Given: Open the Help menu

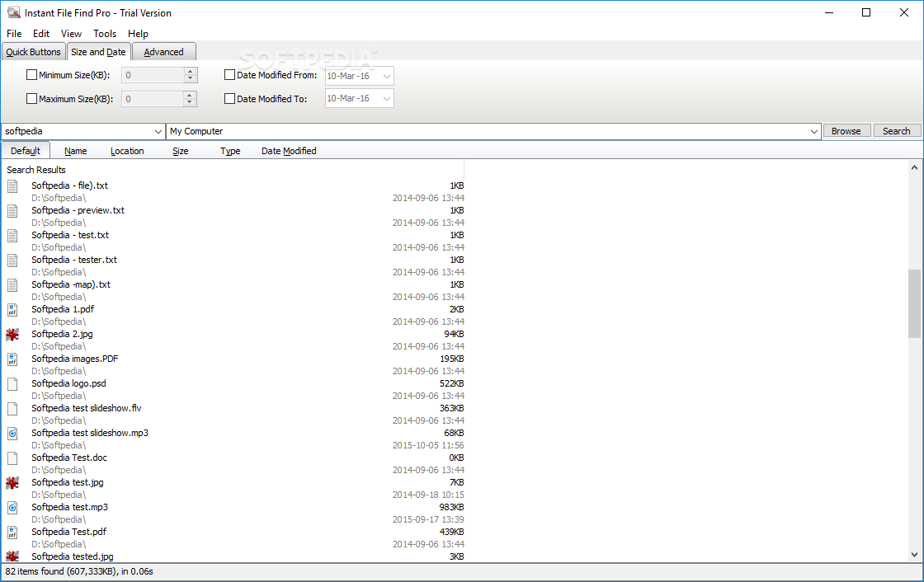Looking at the screenshot, I should coord(138,34).
